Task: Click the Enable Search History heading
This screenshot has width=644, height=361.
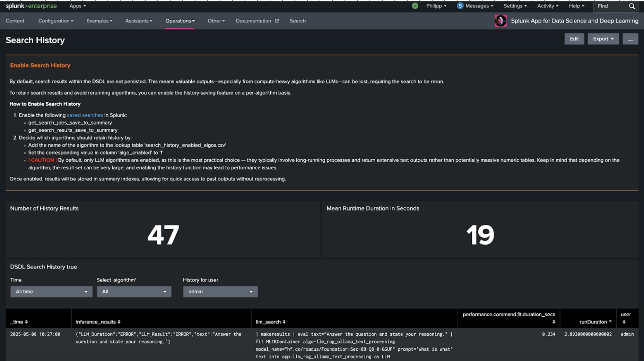Action: 40,65
